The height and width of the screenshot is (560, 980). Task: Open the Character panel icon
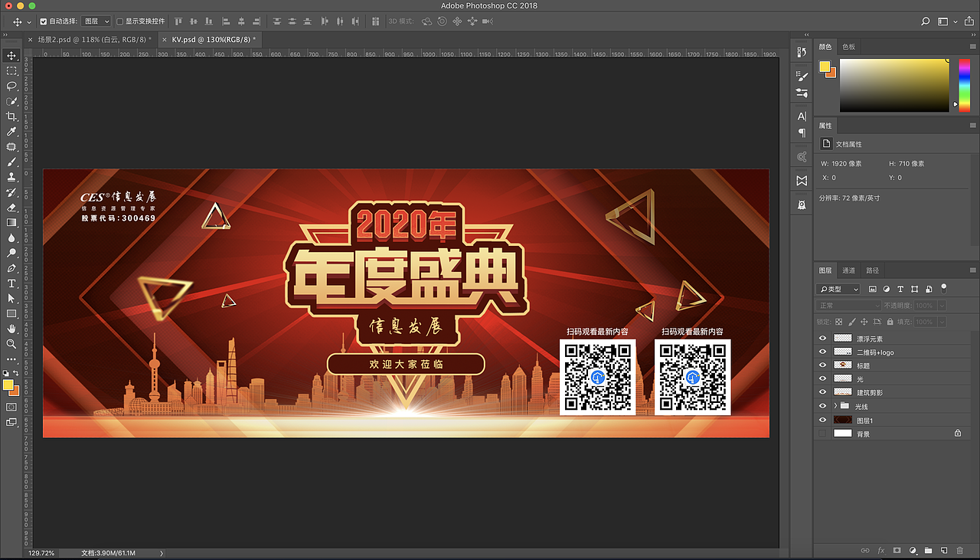coord(801,115)
